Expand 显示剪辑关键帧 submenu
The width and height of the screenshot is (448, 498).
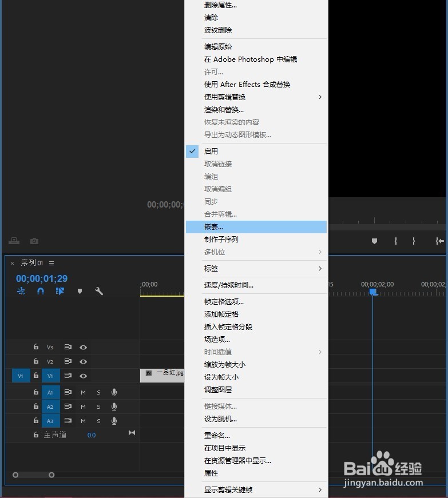[256, 490]
